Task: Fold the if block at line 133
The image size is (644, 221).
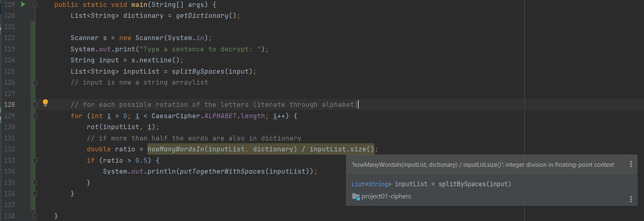Action: click(35, 161)
